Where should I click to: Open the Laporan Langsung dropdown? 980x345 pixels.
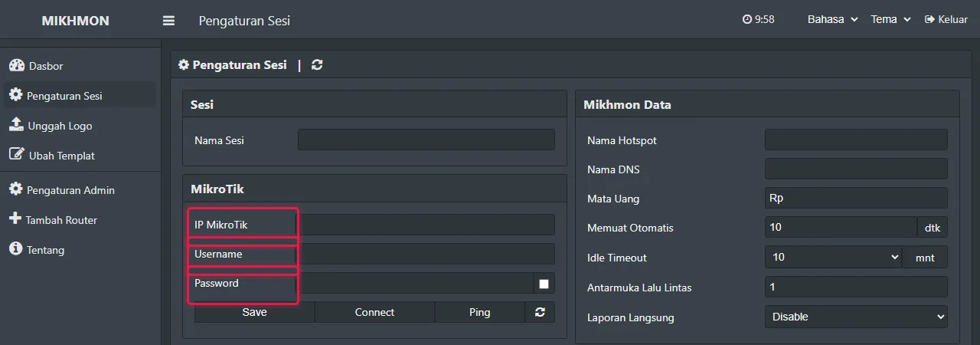(x=856, y=317)
